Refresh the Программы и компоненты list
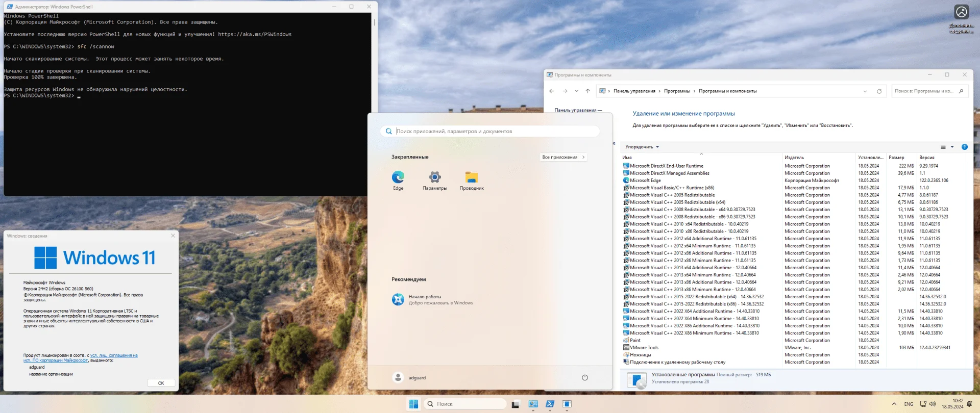Viewport: 980px width, 413px height. (879, 91)
